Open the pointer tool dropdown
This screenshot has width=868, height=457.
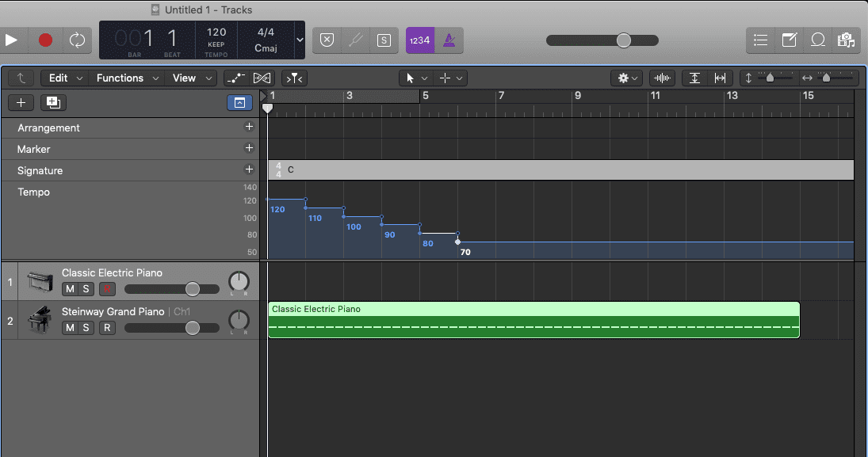415,78
